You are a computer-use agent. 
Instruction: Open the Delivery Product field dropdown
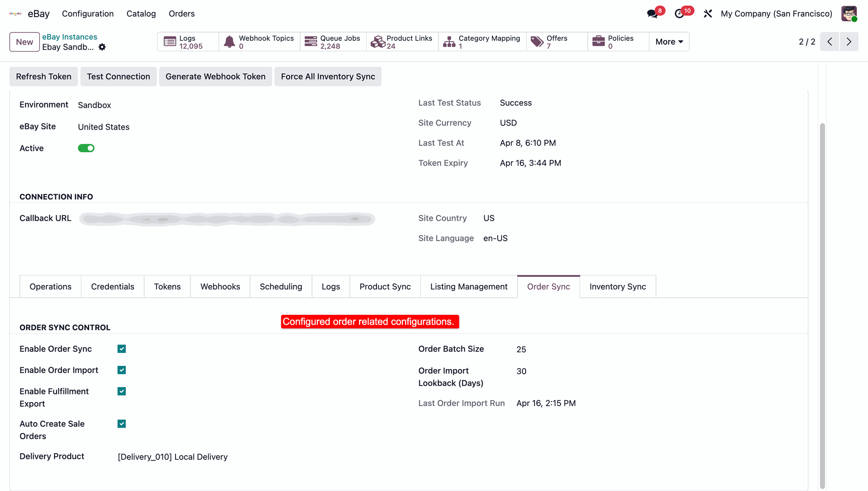(173, 457)
